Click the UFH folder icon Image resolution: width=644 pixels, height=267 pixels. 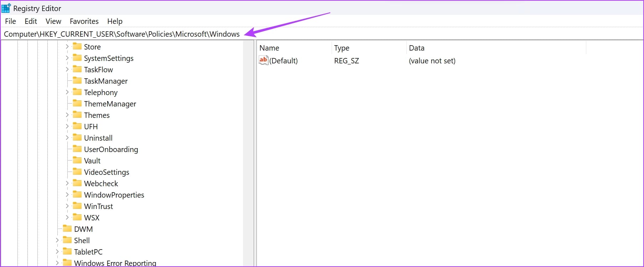[x=77, y=126]
